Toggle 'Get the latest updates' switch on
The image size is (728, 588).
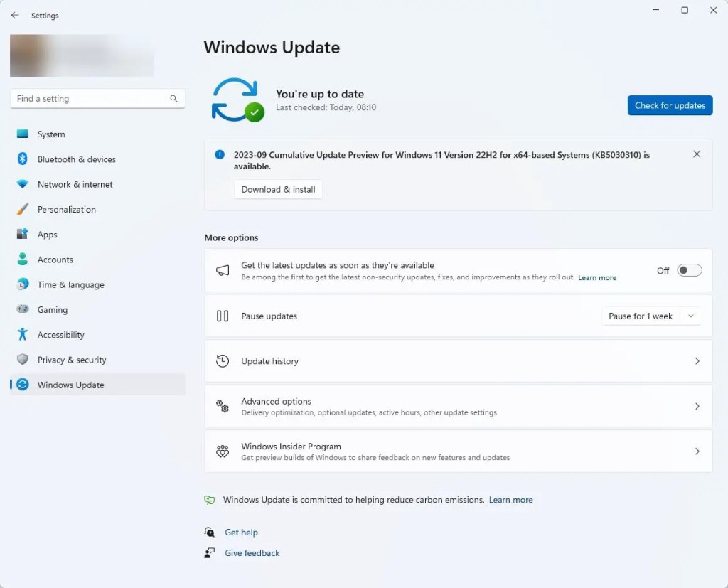pyautogui.click(x=690, y=270)
